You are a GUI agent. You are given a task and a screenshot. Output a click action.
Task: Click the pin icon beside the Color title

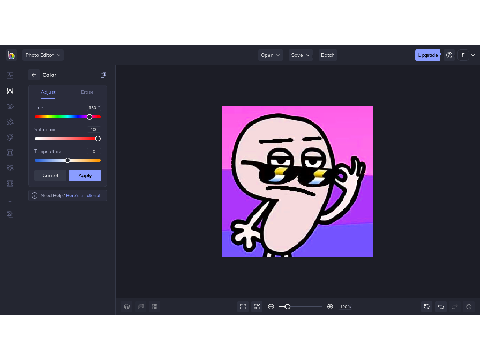click(104, 75)
